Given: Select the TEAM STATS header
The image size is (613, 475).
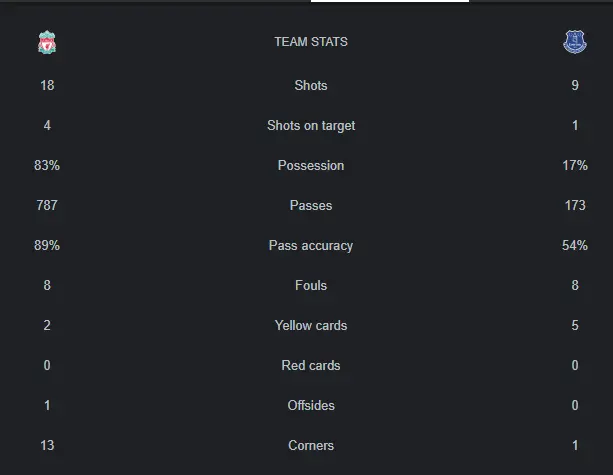Looking at the screenshot, I should click(x=311, y=42).
